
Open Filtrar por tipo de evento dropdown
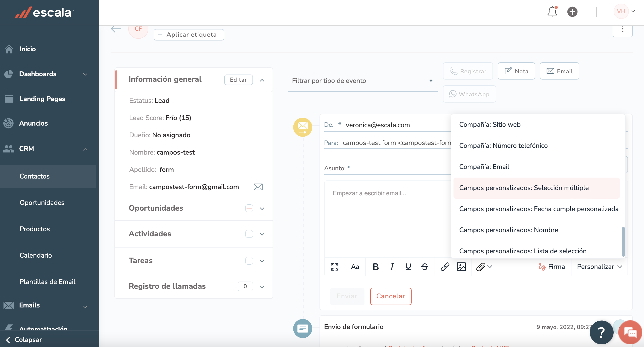[363, 81]
